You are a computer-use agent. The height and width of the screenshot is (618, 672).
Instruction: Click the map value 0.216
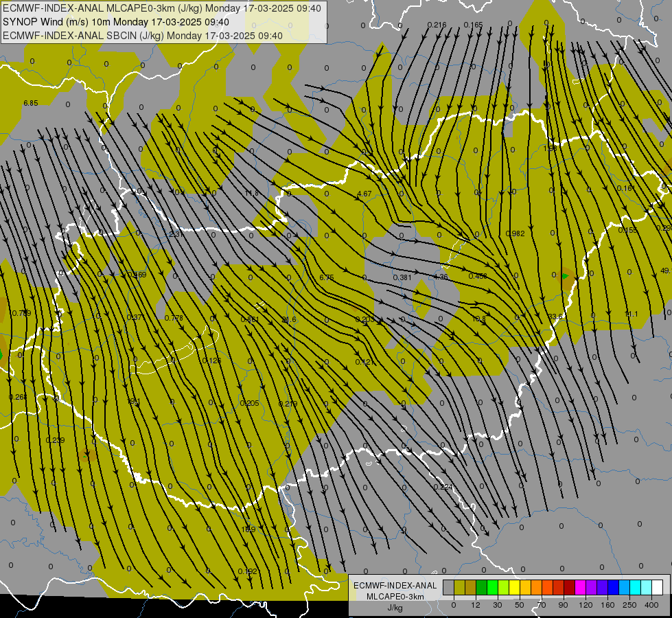[437, 25]
